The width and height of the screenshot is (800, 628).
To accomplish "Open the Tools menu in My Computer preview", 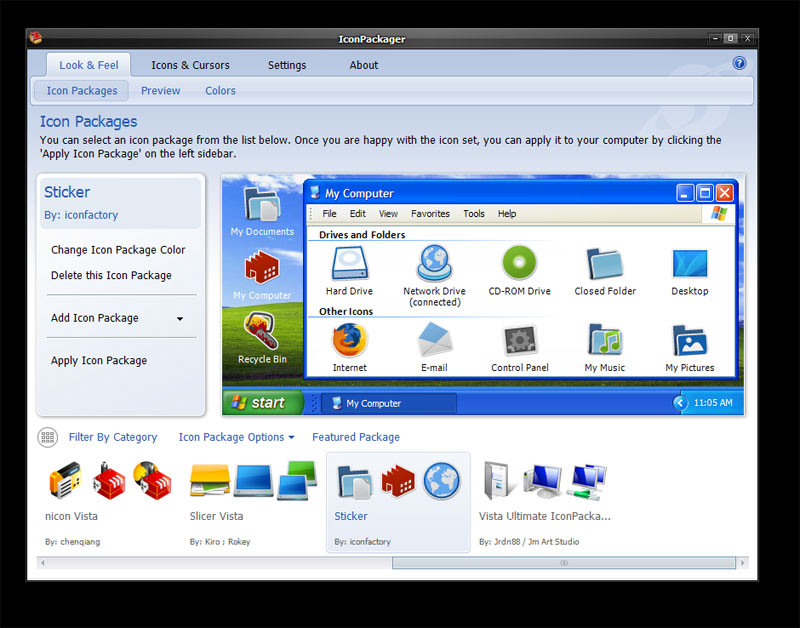I will point(474,214).
